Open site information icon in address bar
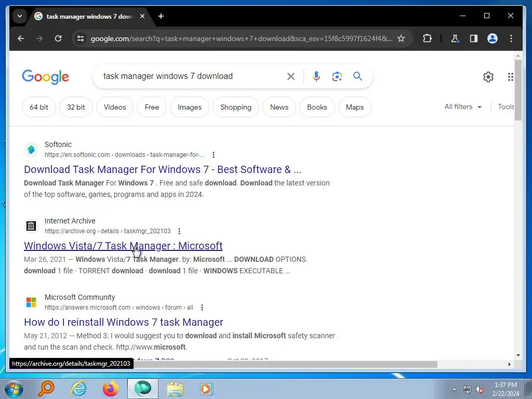The height and width of the screenshot is (399, 532). (x=81, y=38)
